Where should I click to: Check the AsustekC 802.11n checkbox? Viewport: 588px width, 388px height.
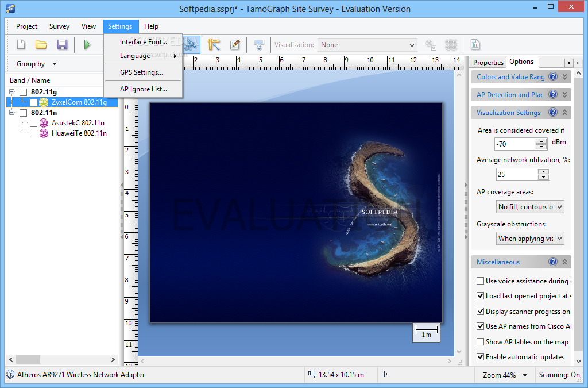(x=33, y=123)
